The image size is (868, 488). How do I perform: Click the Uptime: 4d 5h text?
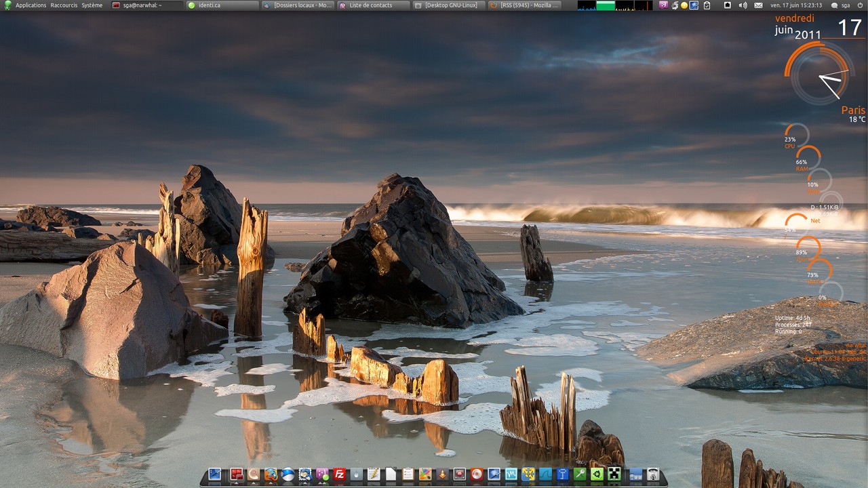793,318
